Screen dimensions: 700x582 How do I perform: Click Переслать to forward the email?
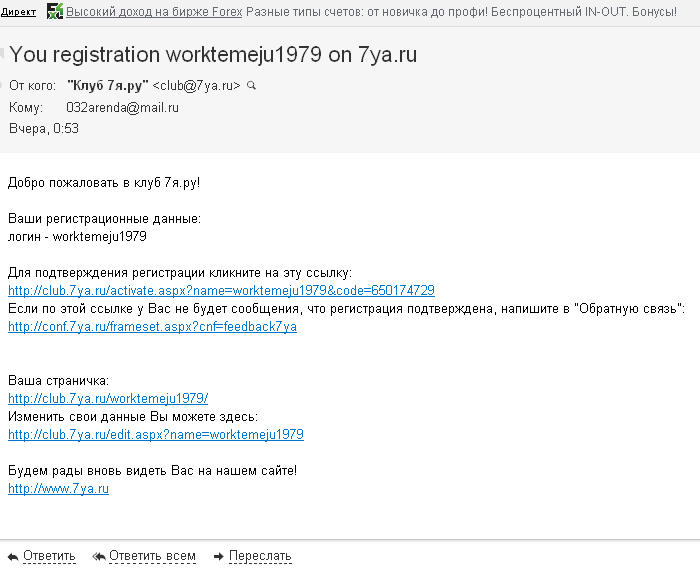(x=260, y=556)
